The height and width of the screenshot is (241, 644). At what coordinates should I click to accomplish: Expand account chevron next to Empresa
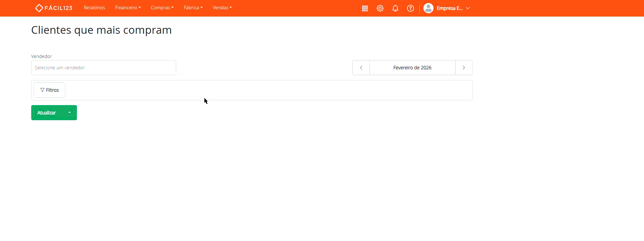[x=468, y=8]
